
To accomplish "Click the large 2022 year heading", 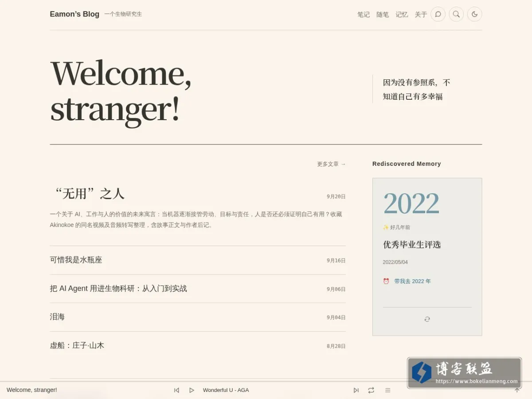I will coord(411,203).
